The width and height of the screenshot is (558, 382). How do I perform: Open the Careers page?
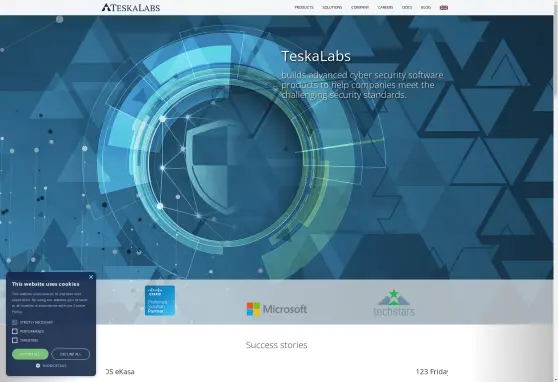[x=385, y=7]
